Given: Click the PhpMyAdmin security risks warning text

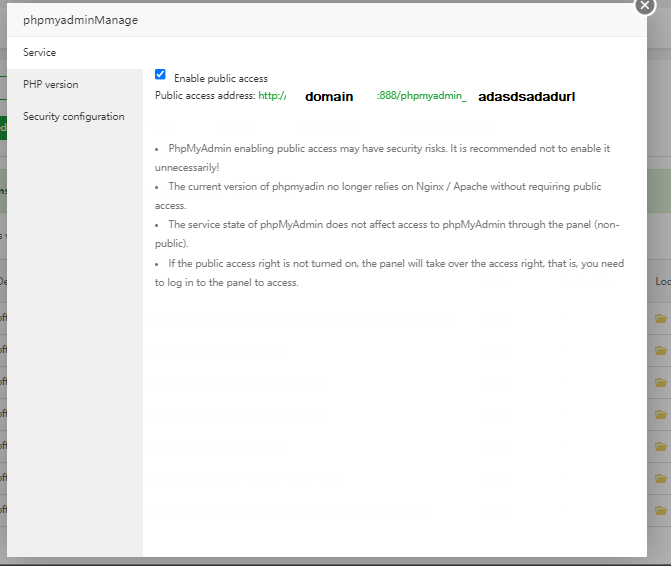Looking at the screenshot, I should 383,158.
